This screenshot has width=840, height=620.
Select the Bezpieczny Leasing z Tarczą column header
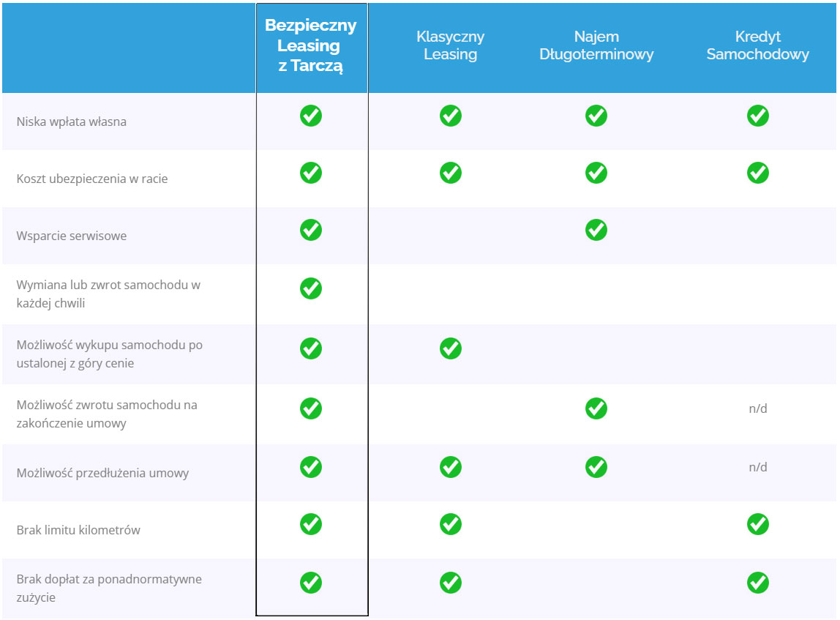click(311, 45)
